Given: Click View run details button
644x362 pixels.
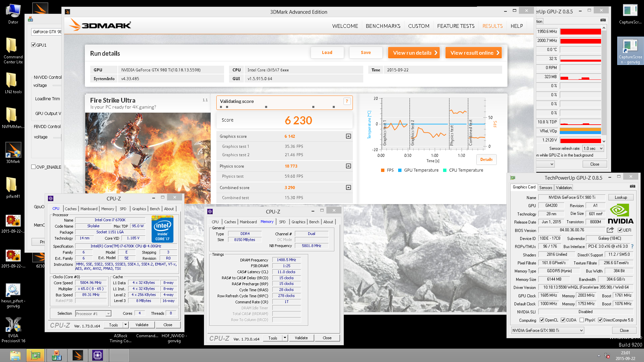Looking at the screenshot, I should [414, 53].
